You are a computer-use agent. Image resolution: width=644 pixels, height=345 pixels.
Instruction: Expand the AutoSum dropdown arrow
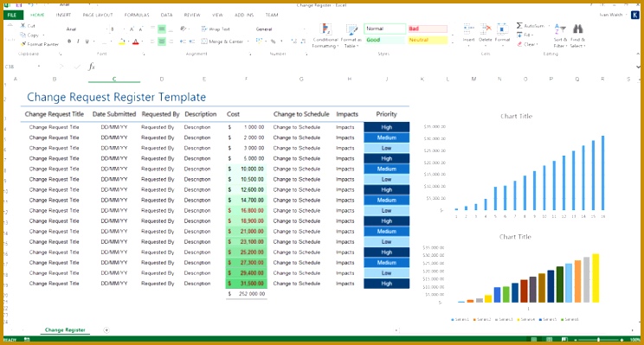(x=549, y=26)
